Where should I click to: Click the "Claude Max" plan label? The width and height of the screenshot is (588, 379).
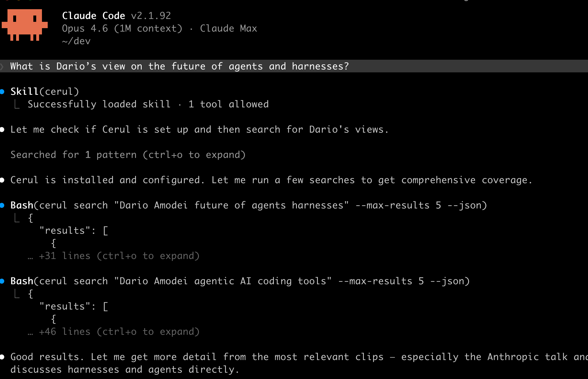(x=228, y=29)
